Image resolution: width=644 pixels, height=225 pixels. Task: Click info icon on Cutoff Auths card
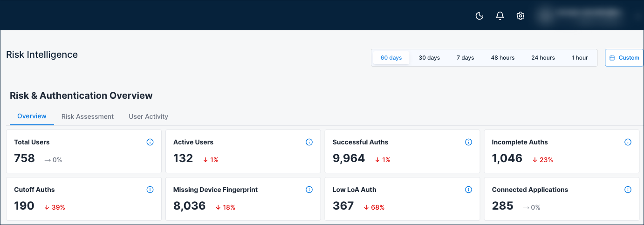tap(150, 190)
